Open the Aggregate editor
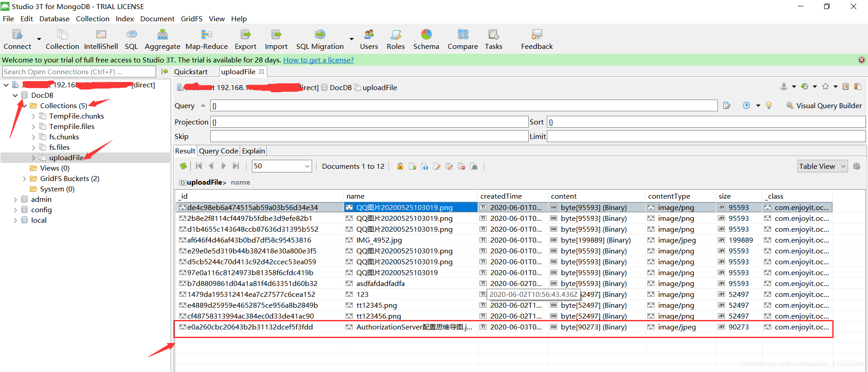Screen dimensions: 868x372 coord(162,39)
